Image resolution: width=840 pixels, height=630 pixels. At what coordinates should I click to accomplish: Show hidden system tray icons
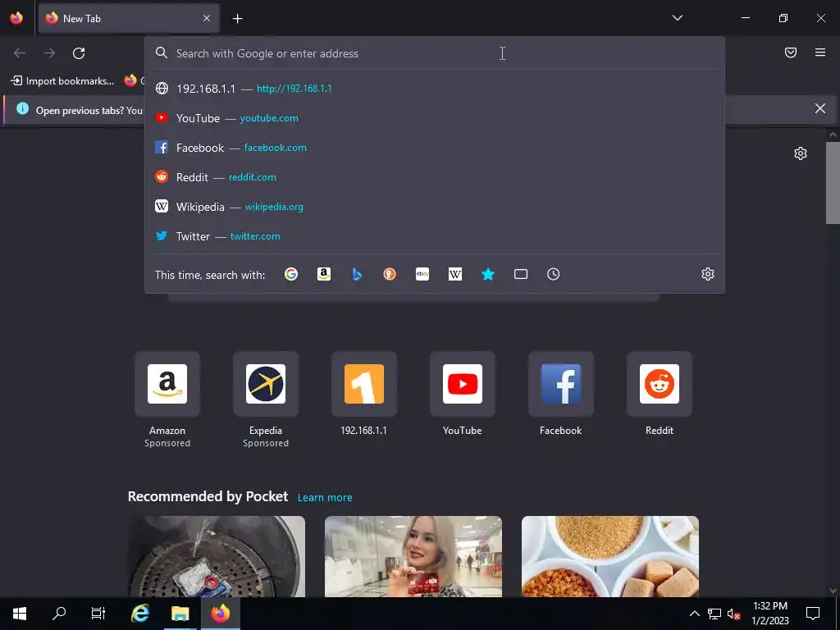pyautogui.click(x=694, y=614)
